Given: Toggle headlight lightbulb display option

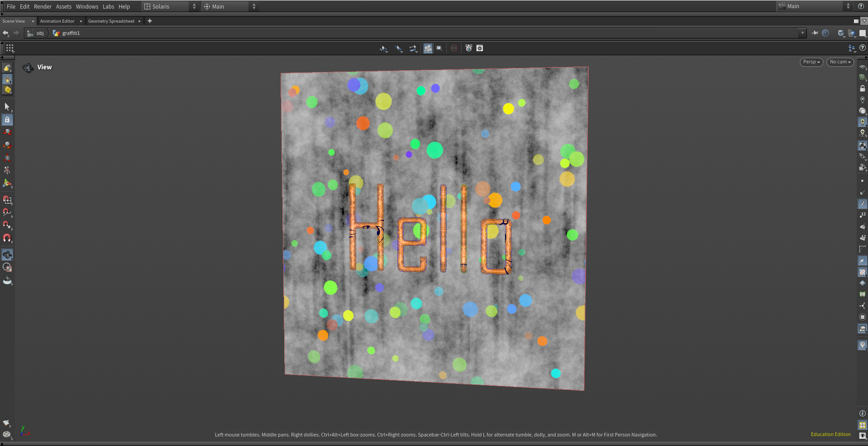Looking at the screenshot, I should [x=863, y=122].
